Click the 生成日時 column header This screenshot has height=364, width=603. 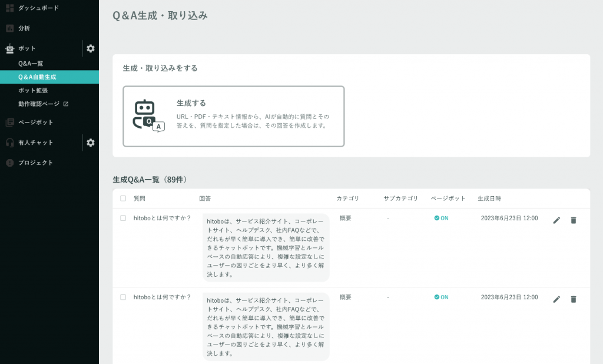point(489,198)
